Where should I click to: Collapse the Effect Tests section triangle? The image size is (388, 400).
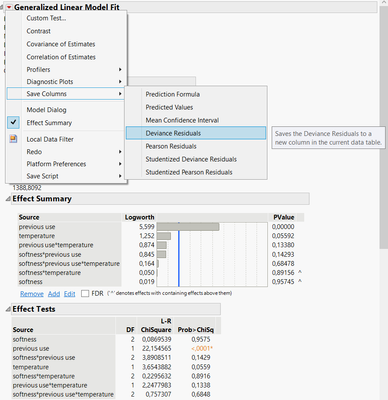pyautogui.click(x=8, y=309)
